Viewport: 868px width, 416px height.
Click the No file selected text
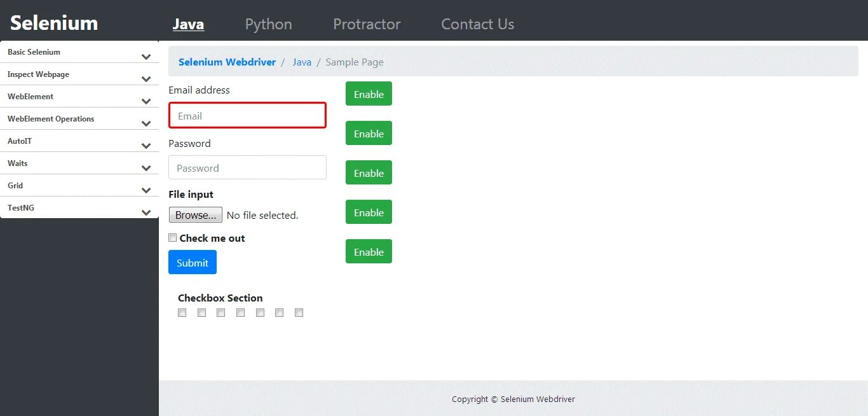click(262, 216)
